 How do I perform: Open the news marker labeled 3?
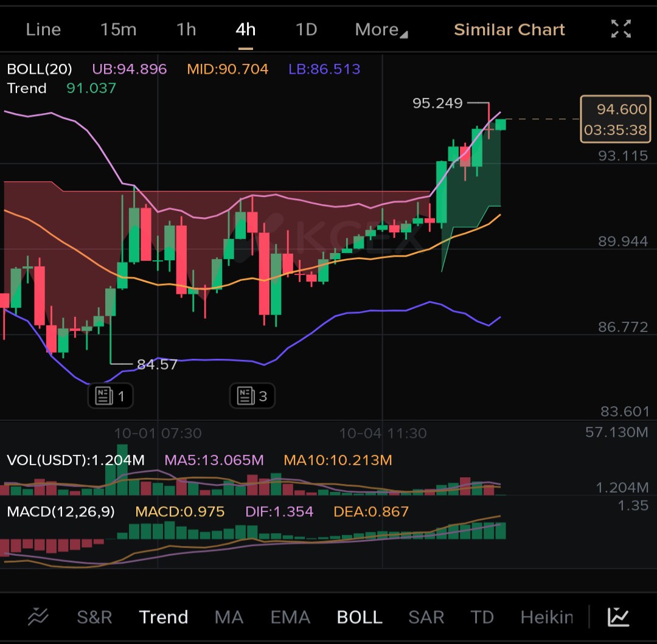click(252, 396)
